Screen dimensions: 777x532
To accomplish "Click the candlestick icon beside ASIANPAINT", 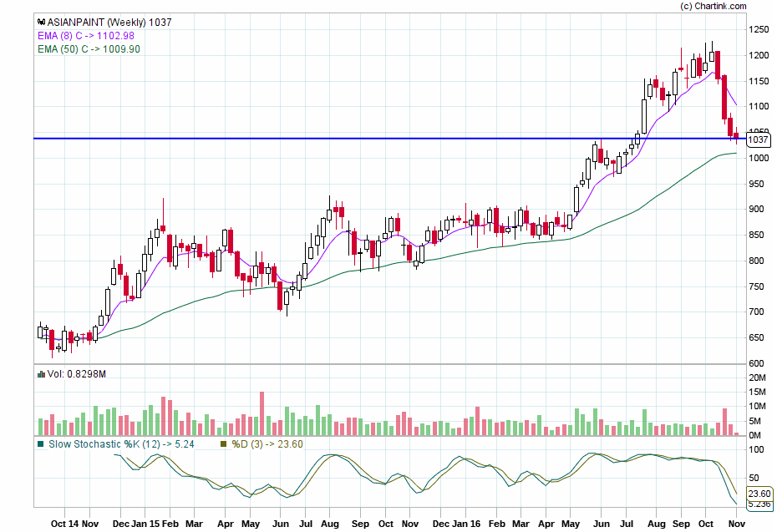I will pos(42,23).
